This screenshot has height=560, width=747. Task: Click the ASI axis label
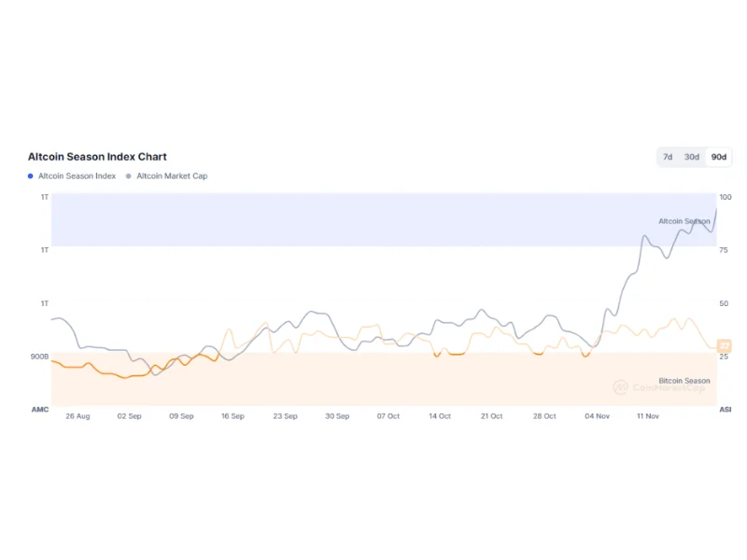725,410
